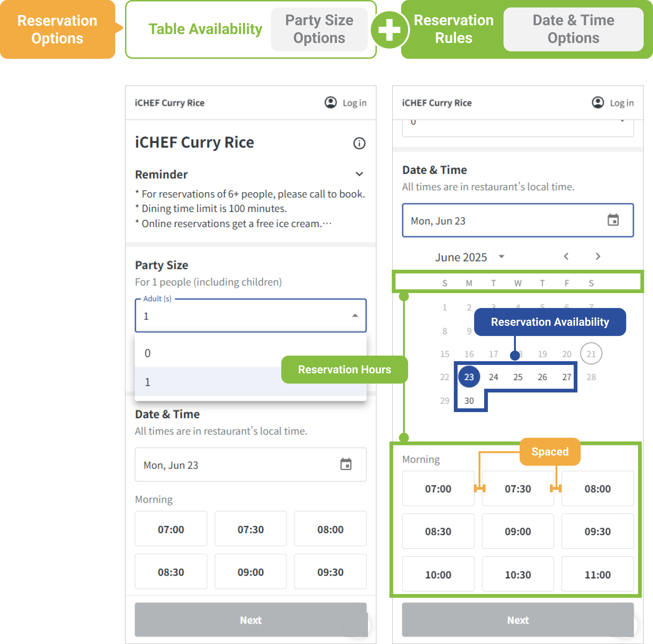Click the left panel account icon
653x644 pixels.
pyautogui.click(x=330, y=102)
